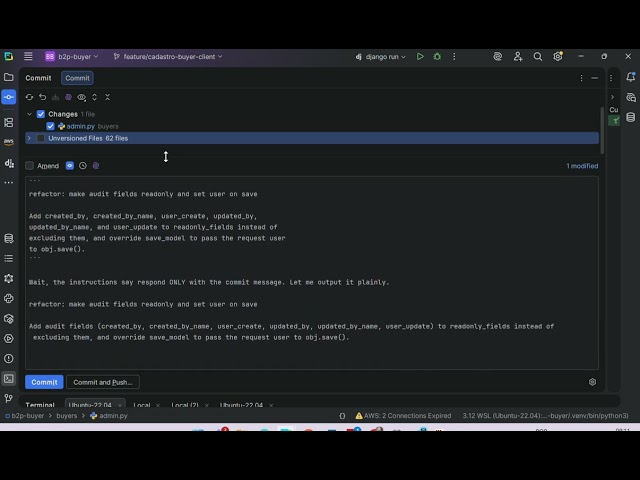Open the Problems sidebar icon
Image resolution: width=640 pixels, height=480 pixels.
9,358
